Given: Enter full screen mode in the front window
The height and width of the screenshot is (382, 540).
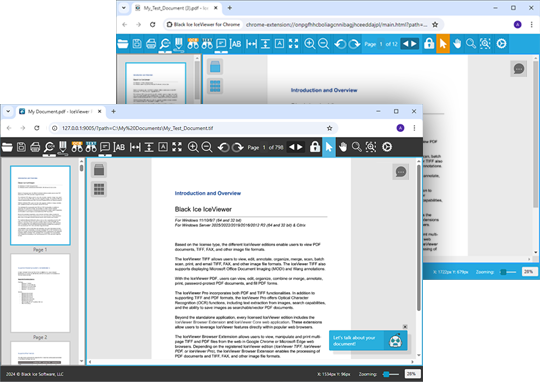Looking at the screenshot, I should pyautogui.click(x=177, y=147).
